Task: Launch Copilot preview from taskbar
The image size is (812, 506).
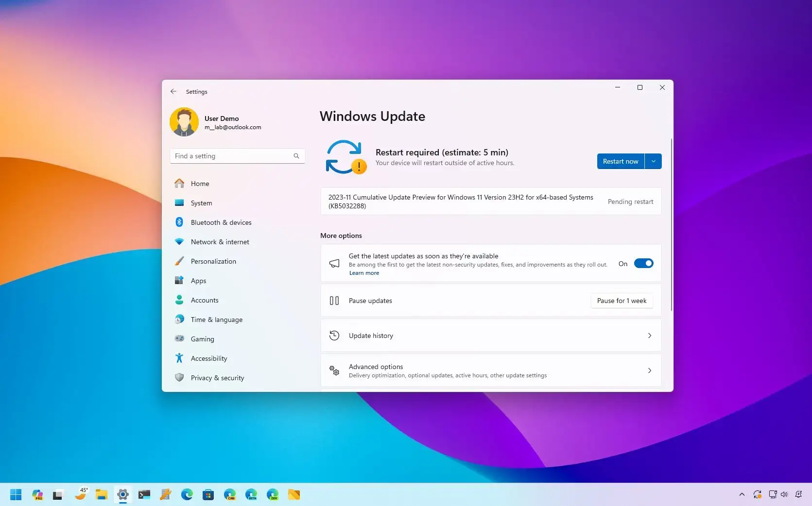Action: coord(37,494)
